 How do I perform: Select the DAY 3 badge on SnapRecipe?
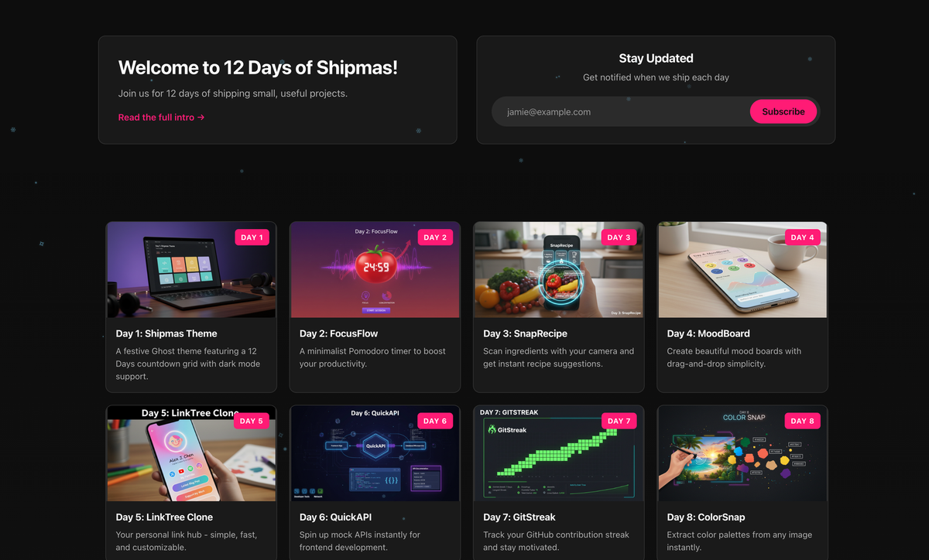(619, 237)
